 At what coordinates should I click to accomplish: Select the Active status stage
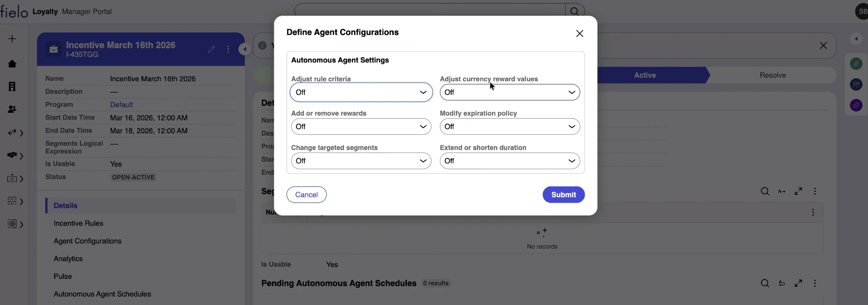click(645, 75)
